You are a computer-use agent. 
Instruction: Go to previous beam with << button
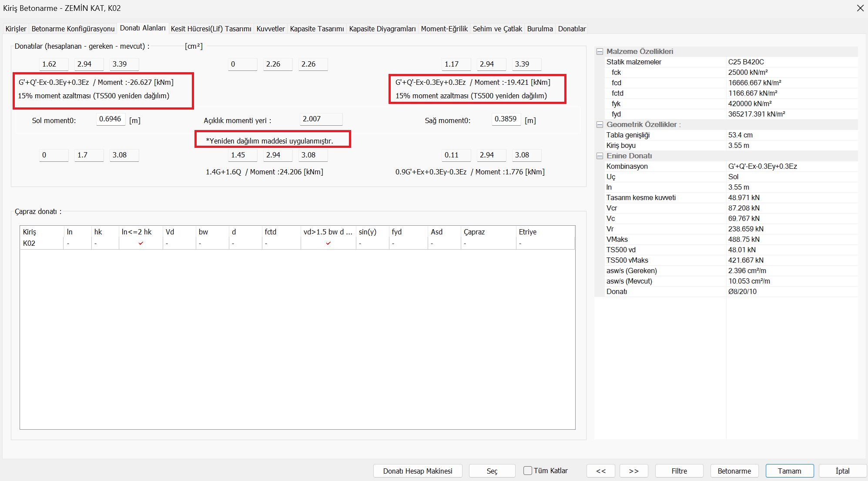pyautogui.click(x=600, y=471)
